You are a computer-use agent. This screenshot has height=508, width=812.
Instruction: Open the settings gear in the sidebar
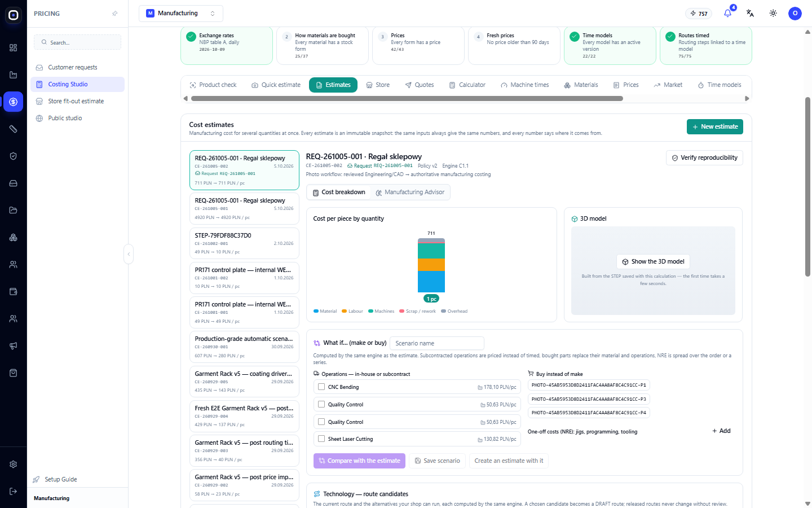[x=14, y=465]
